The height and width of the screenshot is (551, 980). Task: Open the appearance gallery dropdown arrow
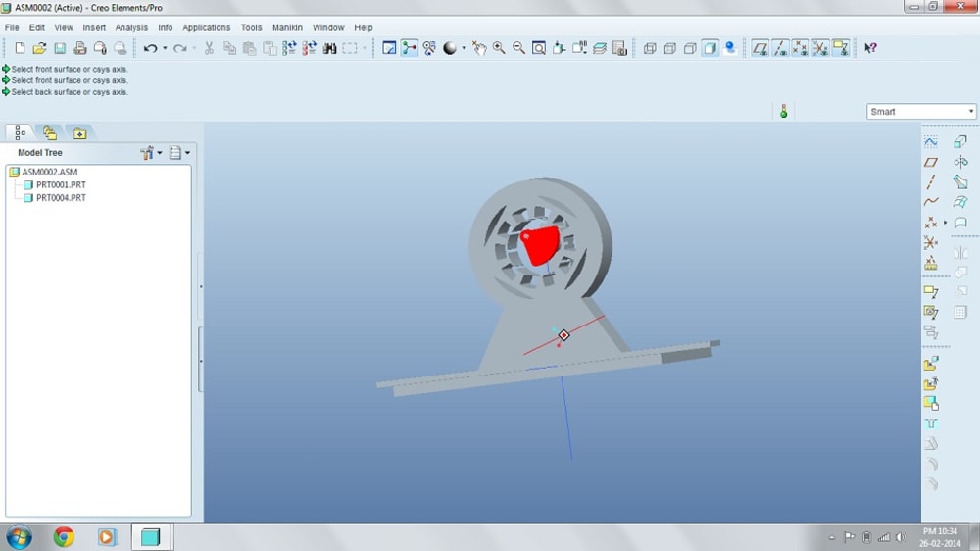pyautogui.click(x=464, y=48)
